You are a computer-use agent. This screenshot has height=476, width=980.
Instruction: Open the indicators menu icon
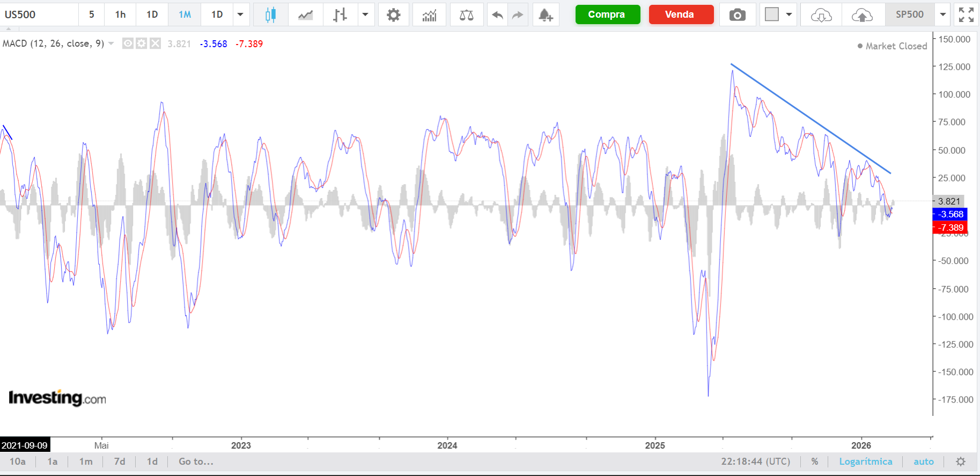[429, 14]
